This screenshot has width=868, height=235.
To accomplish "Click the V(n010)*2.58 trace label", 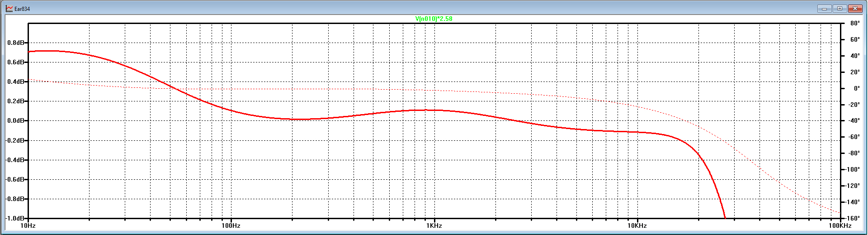I will click(x=434, y=19).
